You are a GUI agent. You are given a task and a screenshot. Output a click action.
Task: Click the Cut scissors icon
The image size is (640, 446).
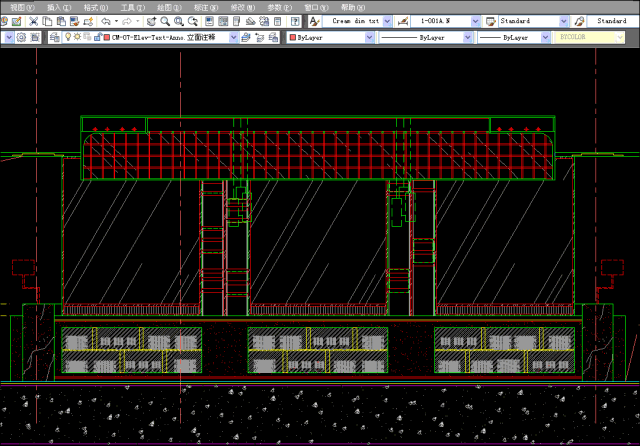pos(33,21)
